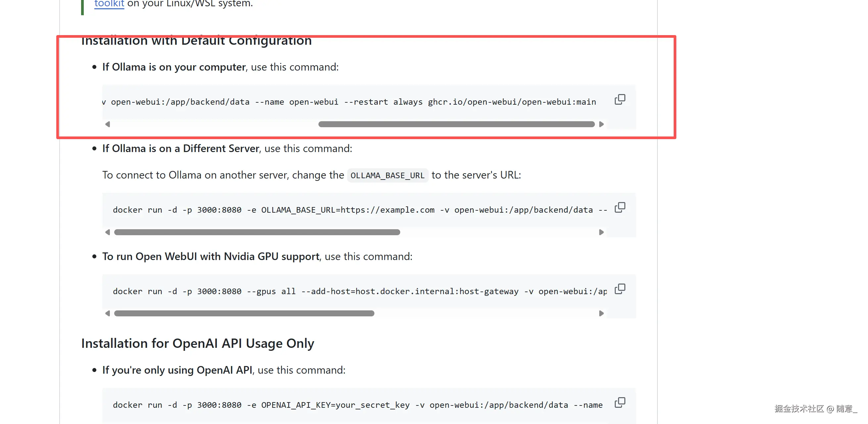Click left scroll arrow under OLLAMA_BASE_URL command
Screen dimensions: 868x424
click(108, 232)
